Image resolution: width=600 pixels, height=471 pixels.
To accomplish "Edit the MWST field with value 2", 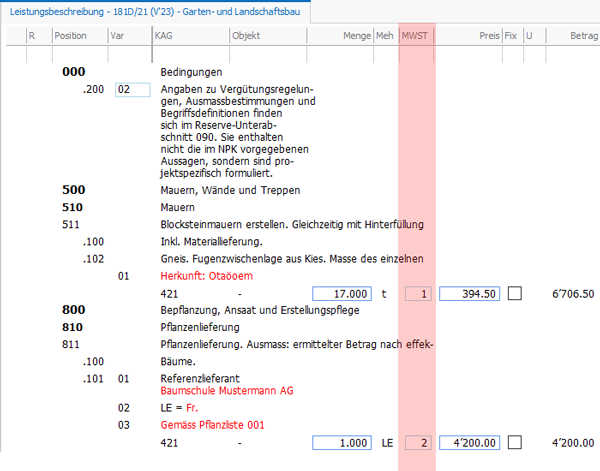I will point(418,443).
